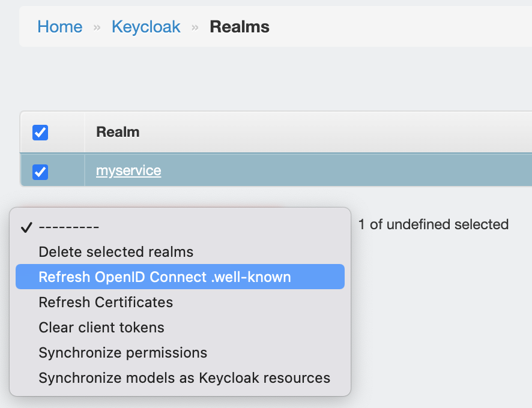
Task: Open the myservice realm link
Action: point(128,170)
